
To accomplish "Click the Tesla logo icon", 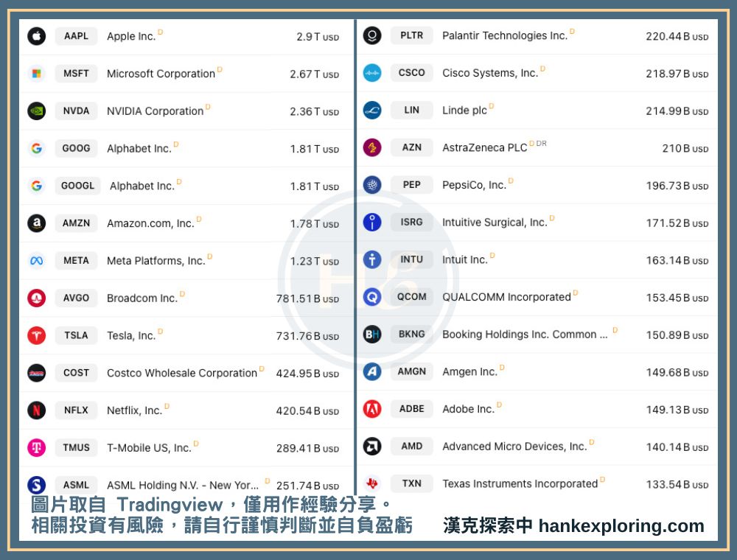I will coord(37,335).
